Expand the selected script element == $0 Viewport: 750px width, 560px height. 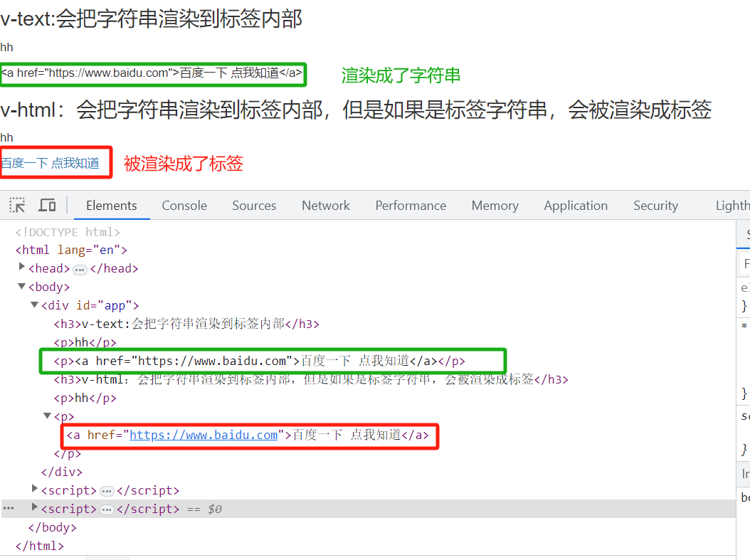pos(34,507)
